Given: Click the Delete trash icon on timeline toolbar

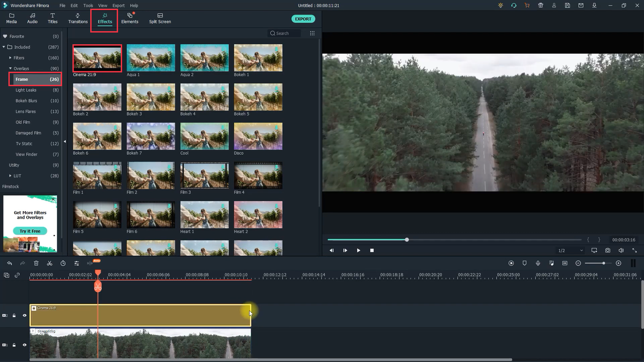Looking at the screenshot, I should (x=36, y=263).
